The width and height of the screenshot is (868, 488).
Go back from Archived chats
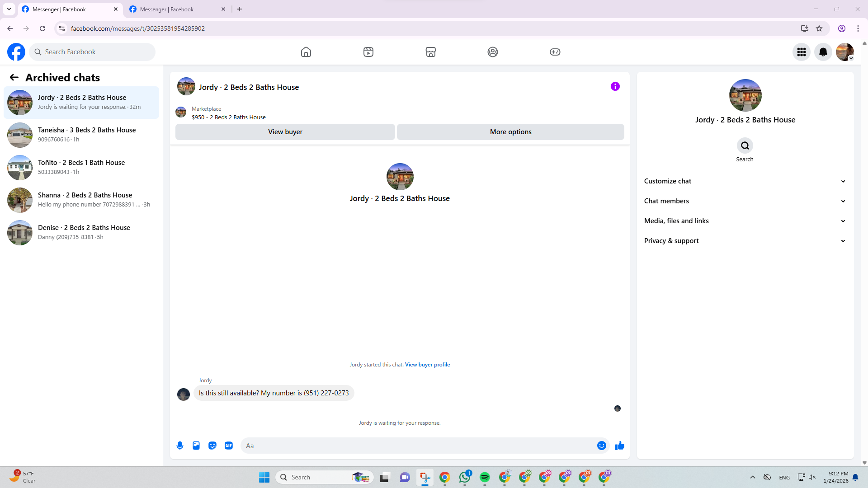coord(14,78)
